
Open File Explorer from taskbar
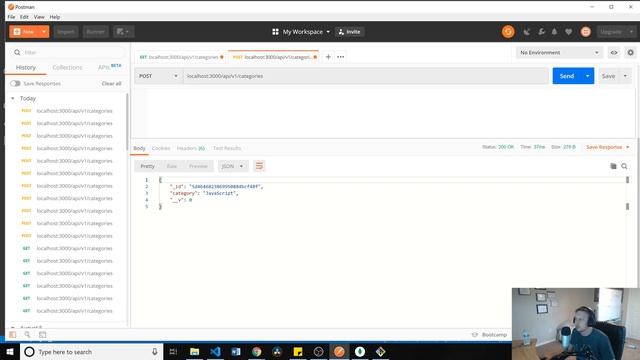194,351
